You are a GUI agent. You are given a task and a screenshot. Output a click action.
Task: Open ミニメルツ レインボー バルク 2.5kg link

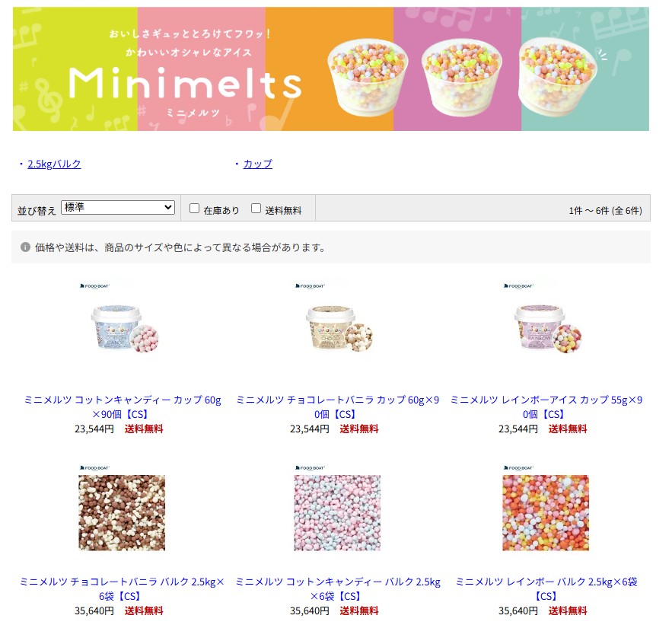point(546,588)
